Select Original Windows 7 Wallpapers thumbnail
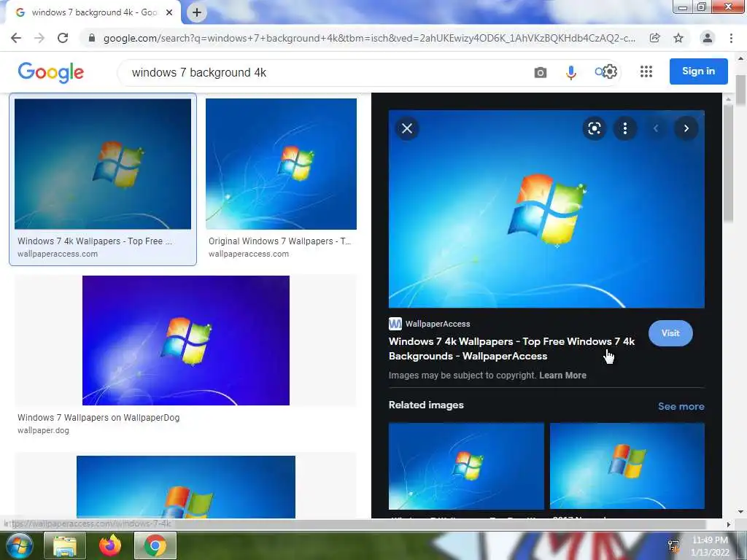747x560 pixels. point(281,164)
